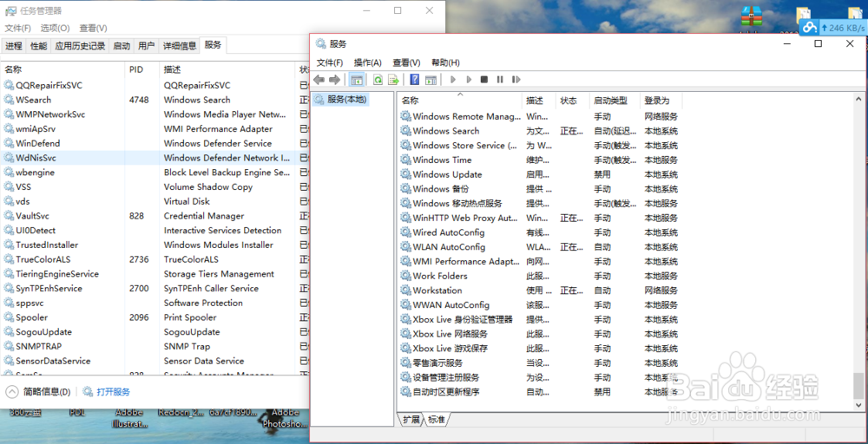
Task: Go forward using Services toolbar arrow
Action: click(x=334, y=80)
